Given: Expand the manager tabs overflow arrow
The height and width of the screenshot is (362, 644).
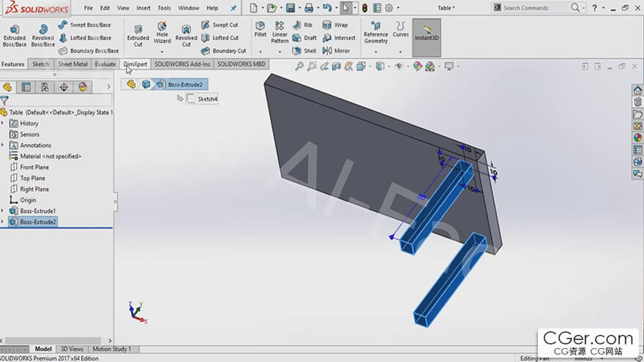Looking at the screenshot, I should pos(108,86).
